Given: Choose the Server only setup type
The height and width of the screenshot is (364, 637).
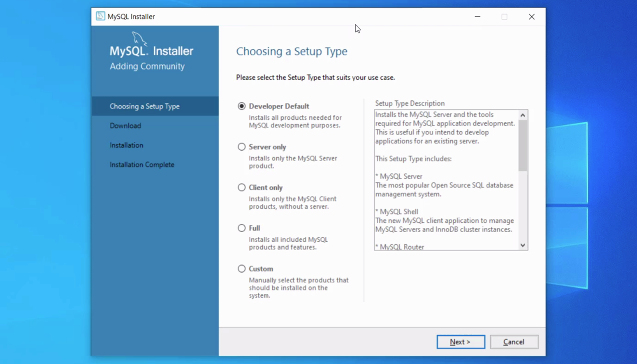Looking at the screenshot, I should click(242, 147).
